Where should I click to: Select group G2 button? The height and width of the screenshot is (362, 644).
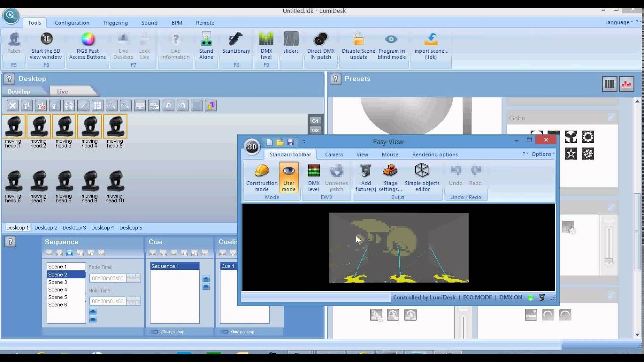315,130
